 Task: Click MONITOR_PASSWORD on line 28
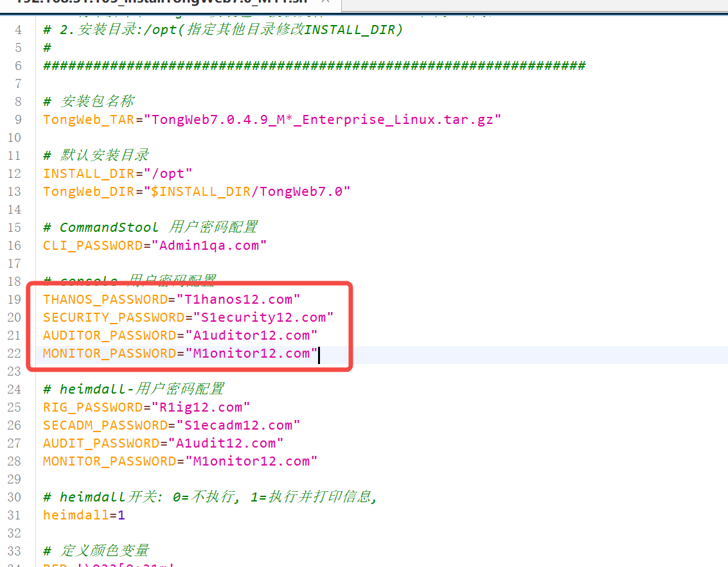(110, 462)
